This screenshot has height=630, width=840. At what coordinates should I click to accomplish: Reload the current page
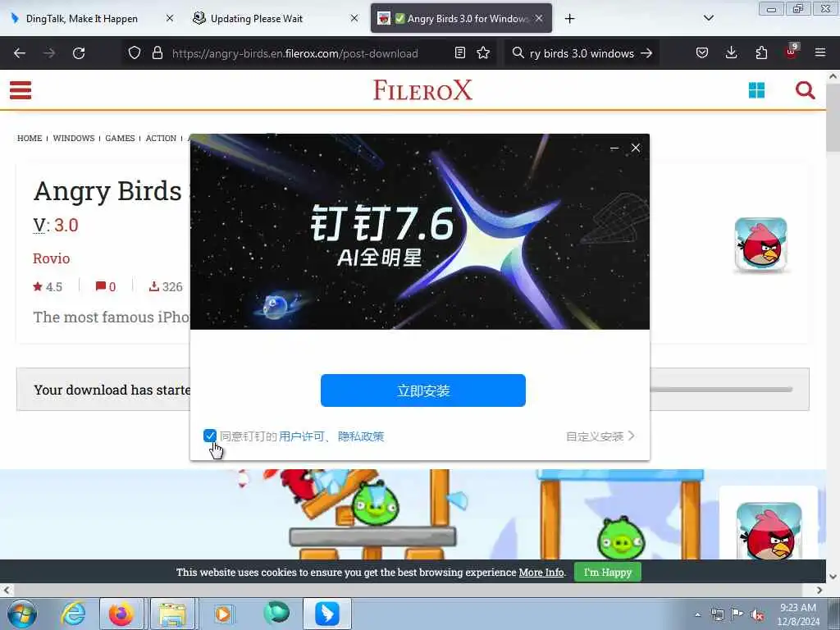tap(79, 53)
